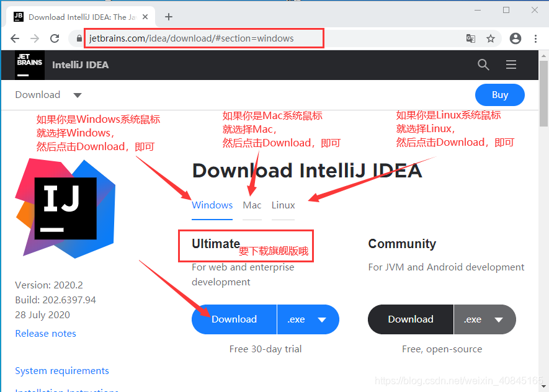Click the padlock site info icon
Image resolution: width=549 pixels, height=392 pixels.
coord(79,38)
